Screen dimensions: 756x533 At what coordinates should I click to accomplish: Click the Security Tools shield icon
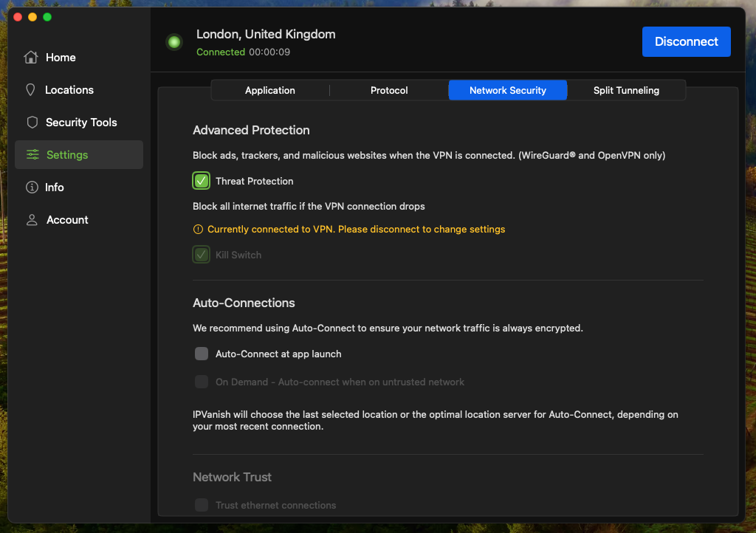pyautogui.click(x=32, y=123)
